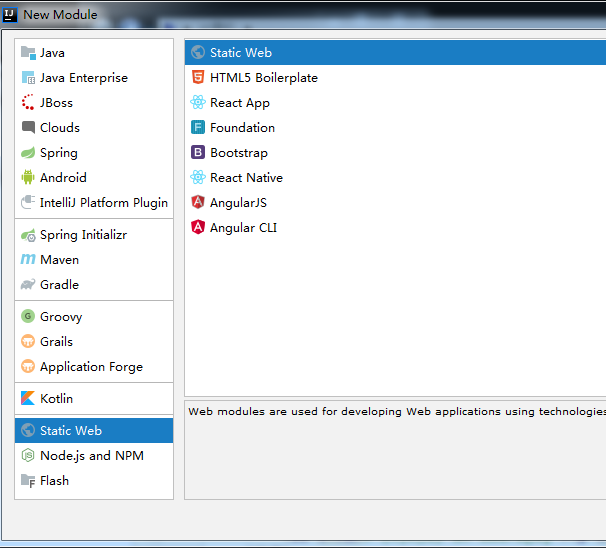This screenshot has height=548, width=606.
Task: Select Groovy in the list
Action: [94, 317]
